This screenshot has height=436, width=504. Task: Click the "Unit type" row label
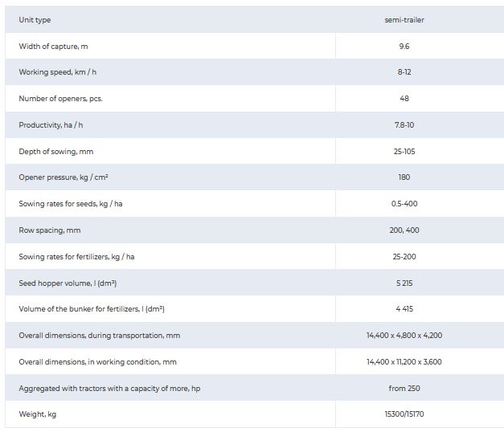pyautogui.click(x=35, y=20)
